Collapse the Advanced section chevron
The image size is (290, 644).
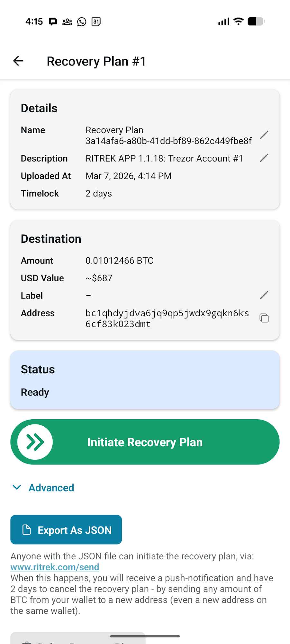(x=17, y=487)
